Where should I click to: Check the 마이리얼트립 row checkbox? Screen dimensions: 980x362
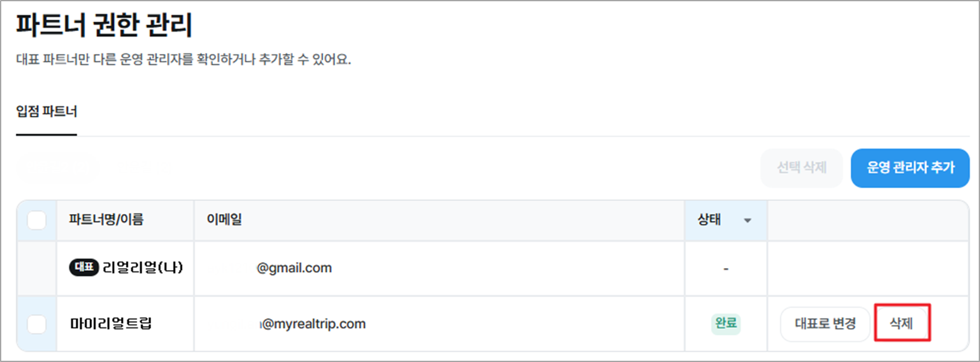pyautogui.click(x=37, y=324)
